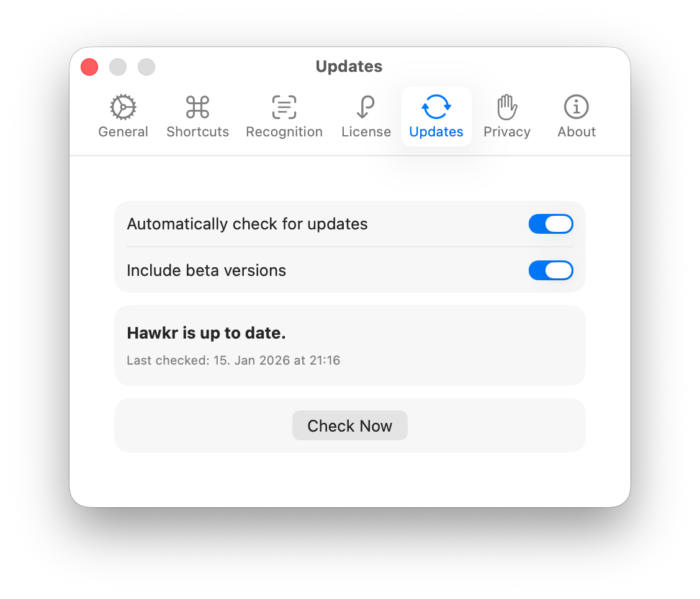The height and width of the screenshot is (599, 700).
Task: Select the Updates circular arrows icon
Action: click(x=436, y=107)
